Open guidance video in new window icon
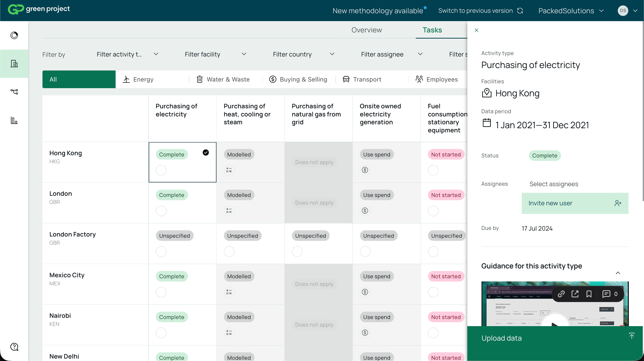The height and width of the screenshot is (361, 644). point(575,294)
